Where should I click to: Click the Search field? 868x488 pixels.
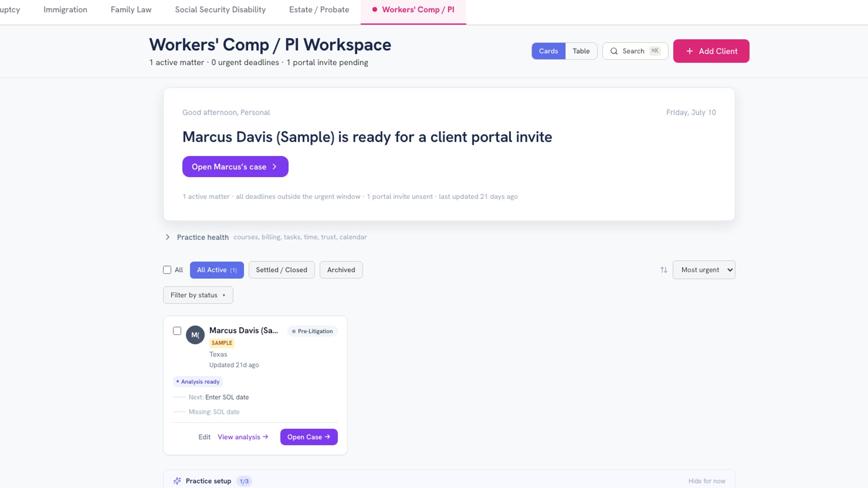pos(635,51)
